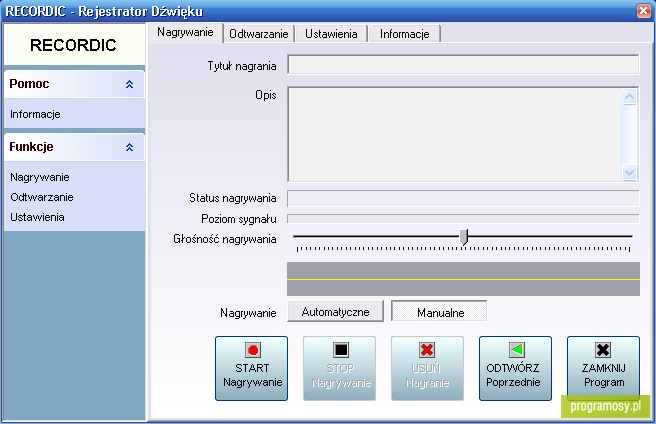Select the Nagrywanie tab

coord(185,32)
